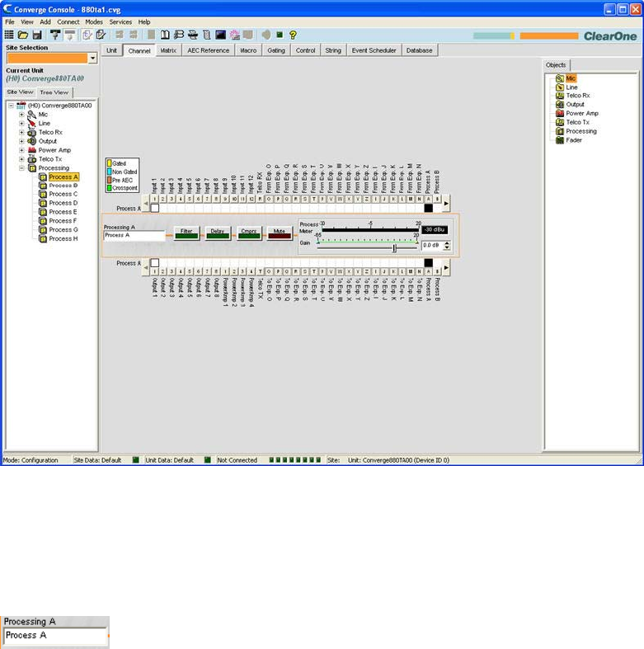Image resolution: width=644 pixels, height=649 pixels.
Task: Toggle Process A crosspoint for Input 1
Action: (x=155, y=208)
